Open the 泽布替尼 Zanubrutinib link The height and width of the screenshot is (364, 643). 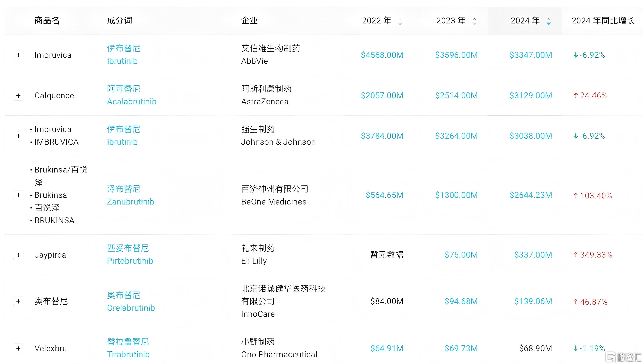click(131, 195)
